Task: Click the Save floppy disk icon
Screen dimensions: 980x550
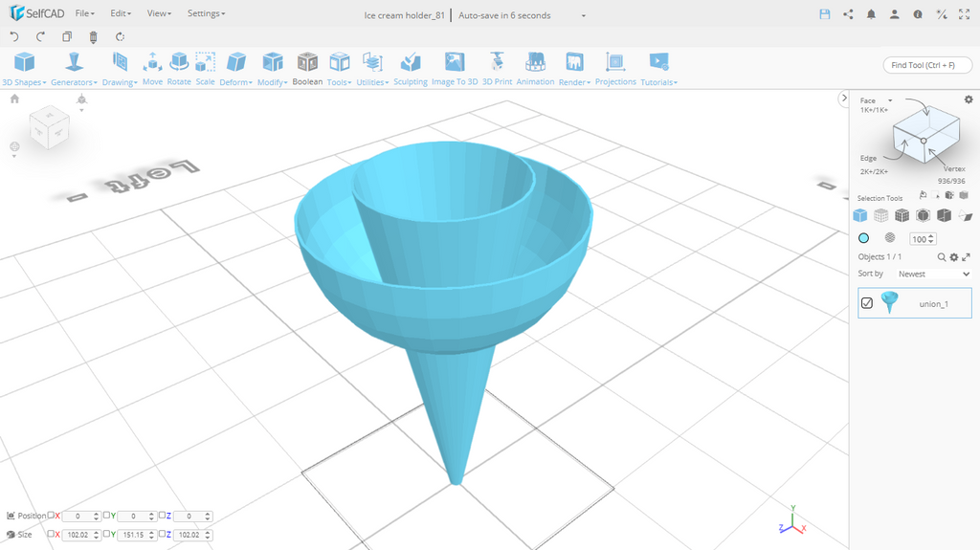Action: pos(825,14)
